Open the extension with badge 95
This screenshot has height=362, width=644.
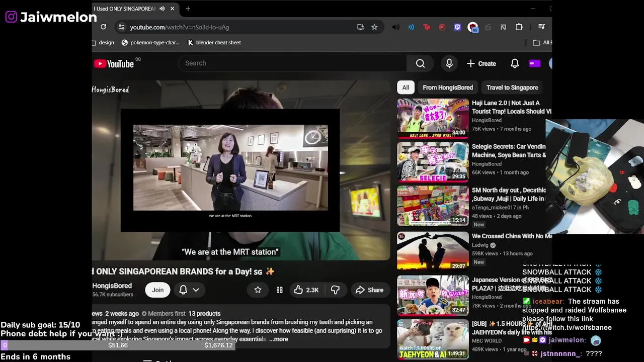click(472, 28)
